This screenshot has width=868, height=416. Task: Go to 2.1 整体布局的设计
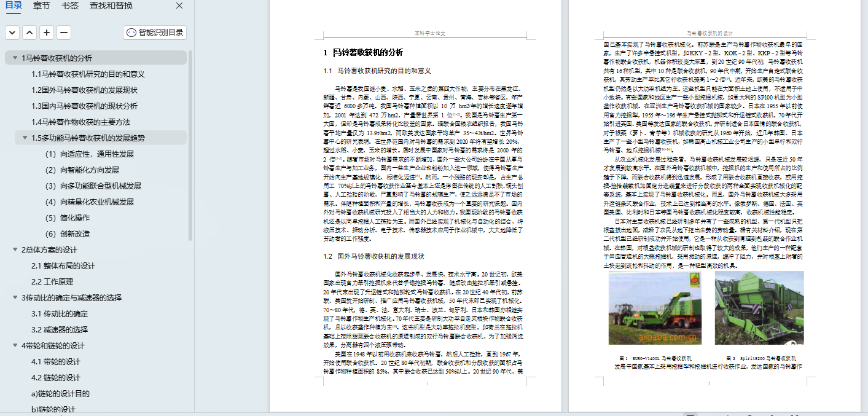63,266
